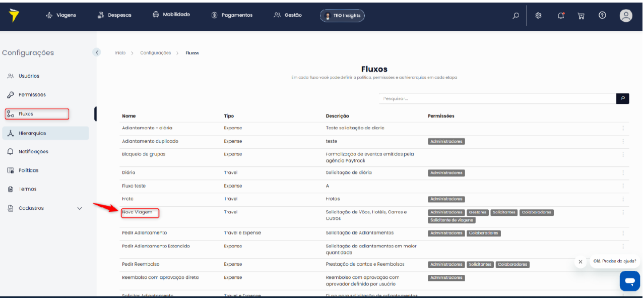Open the options menu for Frota row
The height and width of the screenshot is (298, 644).
click(623, 199)
